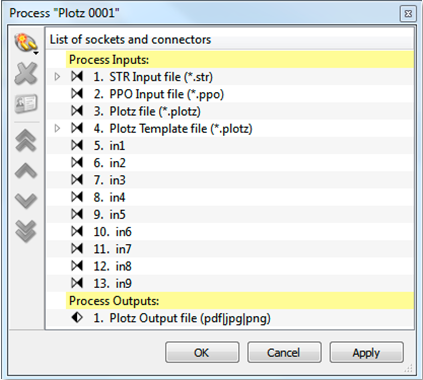Viewport: 423px width, 380px height.
Task: Click the socket icon next to in6
Action: (x=77, y=231)
